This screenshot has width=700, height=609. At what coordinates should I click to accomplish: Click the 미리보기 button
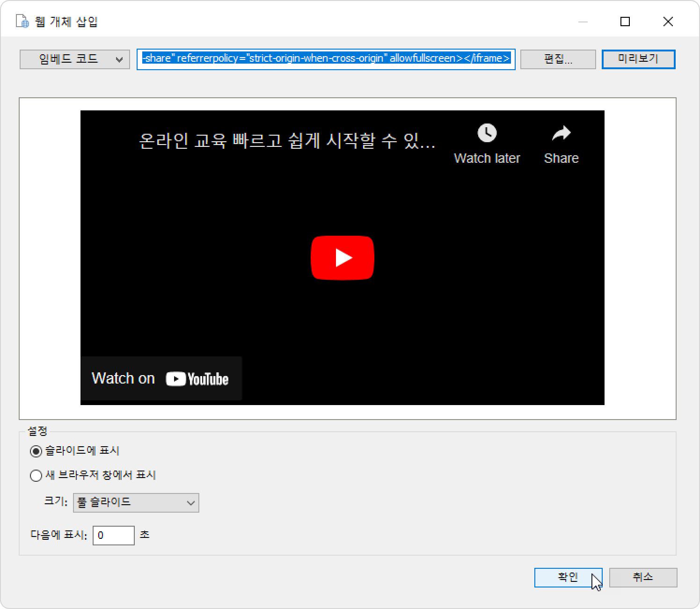pyautogui.click(x=638, y=59)
